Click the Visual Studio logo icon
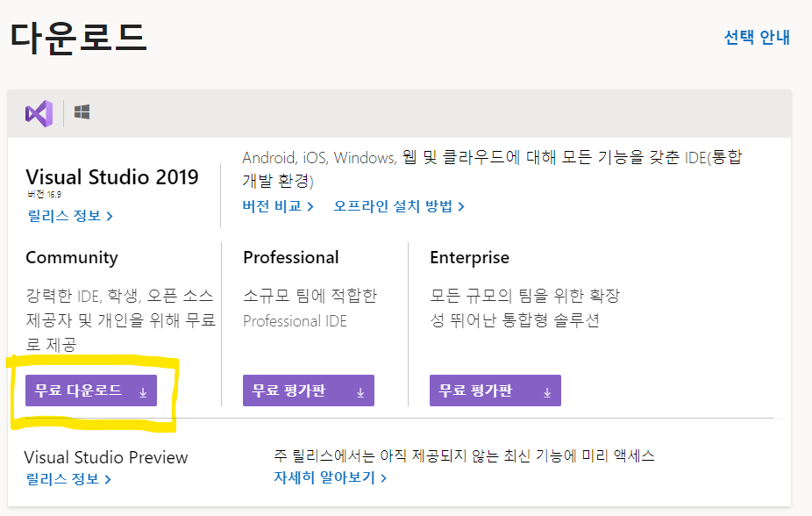 (x=39, y=113)
